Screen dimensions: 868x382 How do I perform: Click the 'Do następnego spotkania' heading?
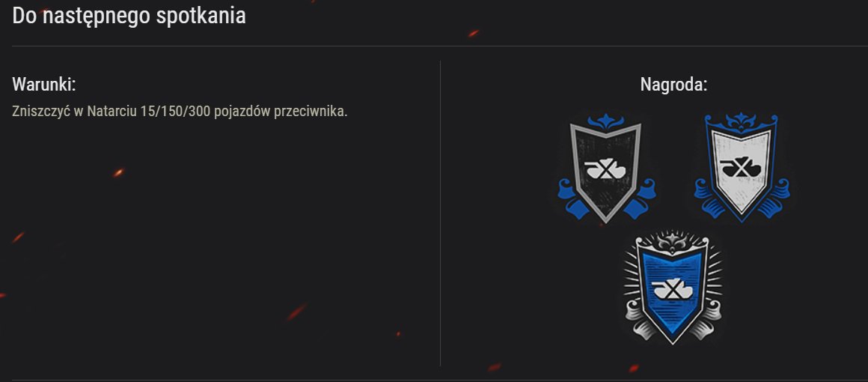point(129,16)
